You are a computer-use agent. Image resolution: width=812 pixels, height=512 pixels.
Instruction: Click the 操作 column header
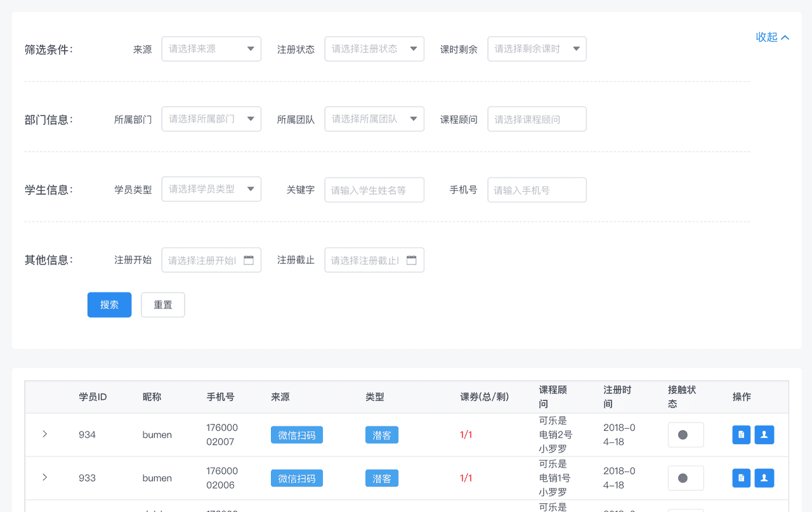tap(742, 397)
